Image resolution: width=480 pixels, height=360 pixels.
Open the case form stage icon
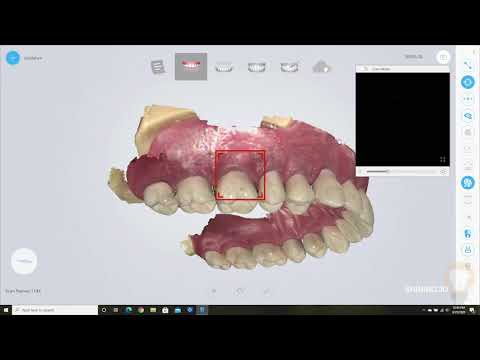(x=158, y=67)
